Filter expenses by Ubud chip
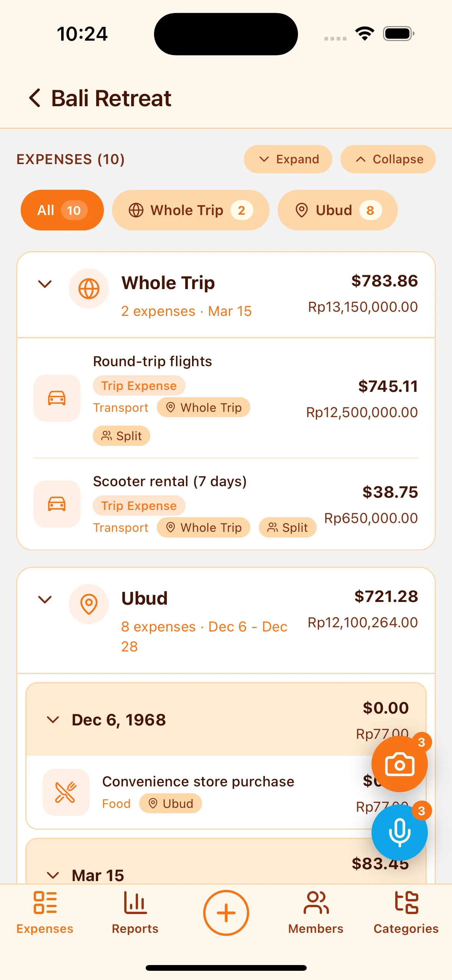The width and height of the screenshot is (452, 980). (x=337, y=210)
